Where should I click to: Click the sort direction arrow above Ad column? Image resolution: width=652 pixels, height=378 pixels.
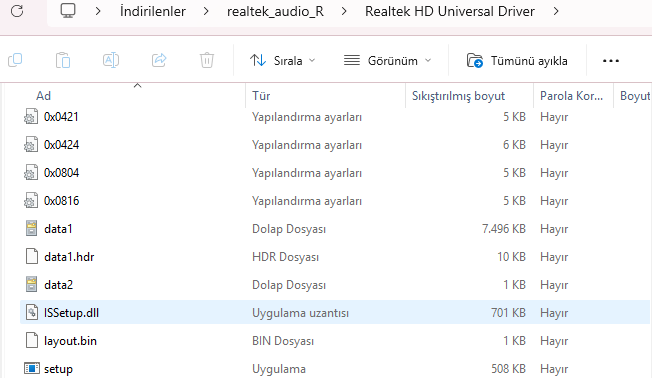tap(138, 86)
